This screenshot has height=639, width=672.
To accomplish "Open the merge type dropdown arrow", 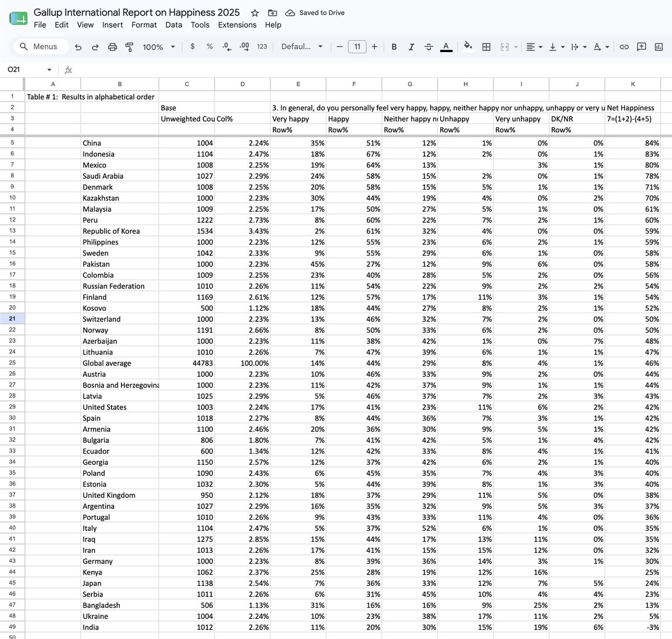I will tap(516, 47).
